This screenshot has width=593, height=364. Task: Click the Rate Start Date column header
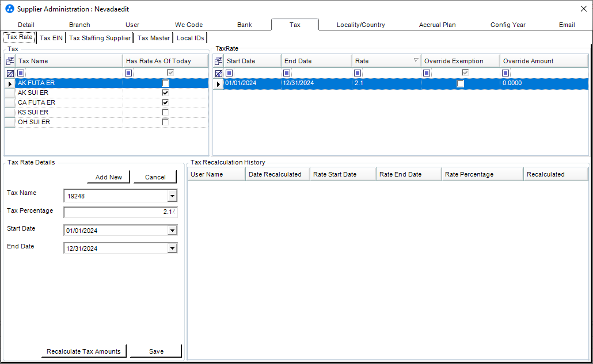click(x=343, y=174)
